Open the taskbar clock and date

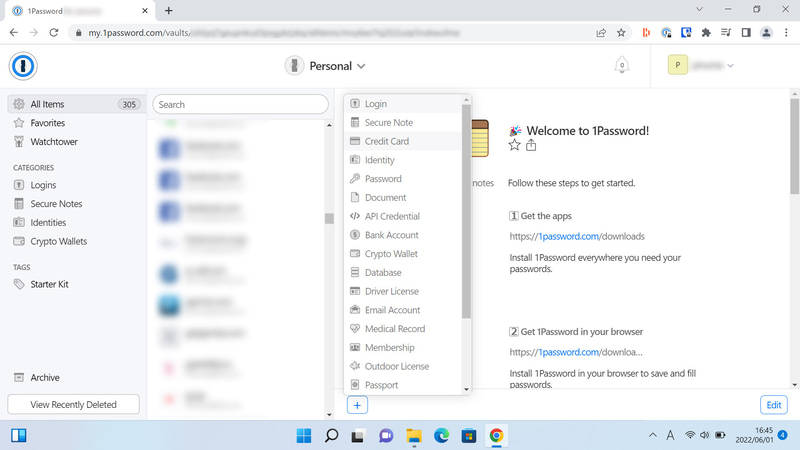click(754, 435)
